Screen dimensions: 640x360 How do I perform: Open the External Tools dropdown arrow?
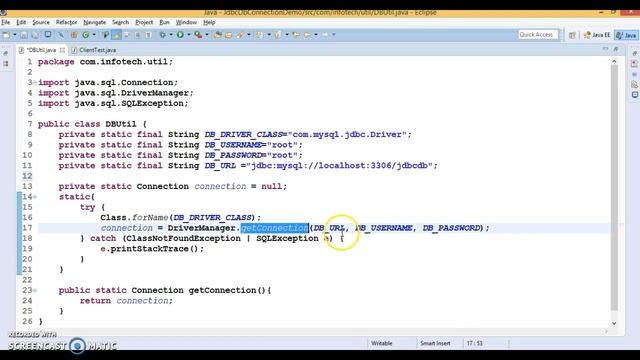(207, 35)
